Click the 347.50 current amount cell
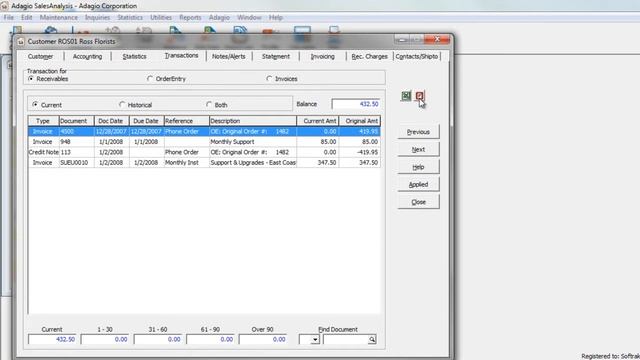 [318, 162]
